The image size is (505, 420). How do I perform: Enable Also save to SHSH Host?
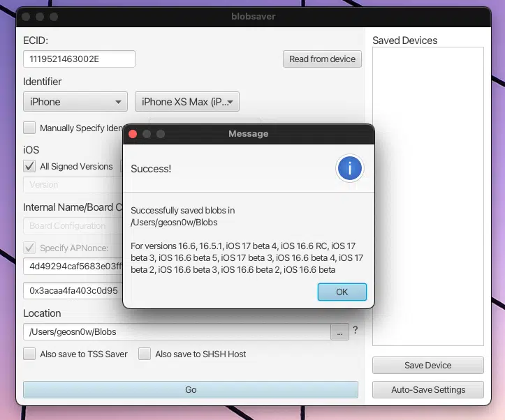(145, 354)
